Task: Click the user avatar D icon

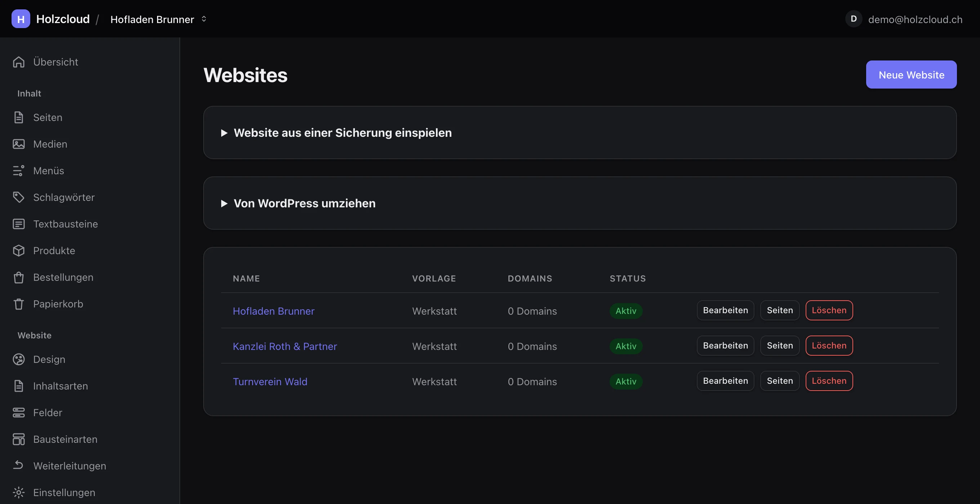Action: [854, 19]
